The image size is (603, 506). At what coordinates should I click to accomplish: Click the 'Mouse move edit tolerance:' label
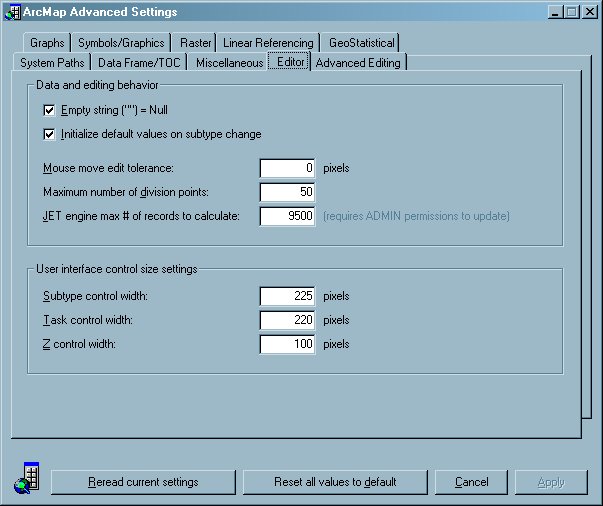tap(108, 168)
